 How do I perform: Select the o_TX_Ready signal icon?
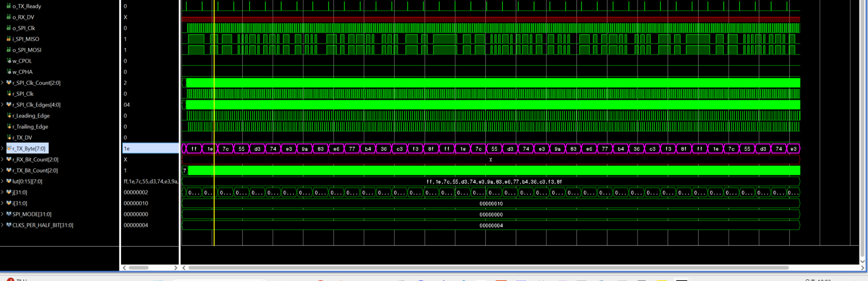[9, 6]
